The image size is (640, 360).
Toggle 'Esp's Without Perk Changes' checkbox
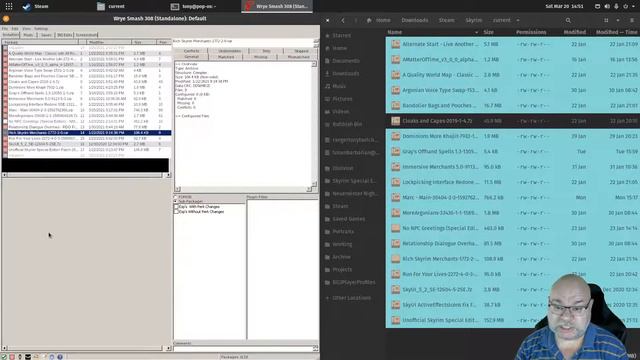[176, 212]
